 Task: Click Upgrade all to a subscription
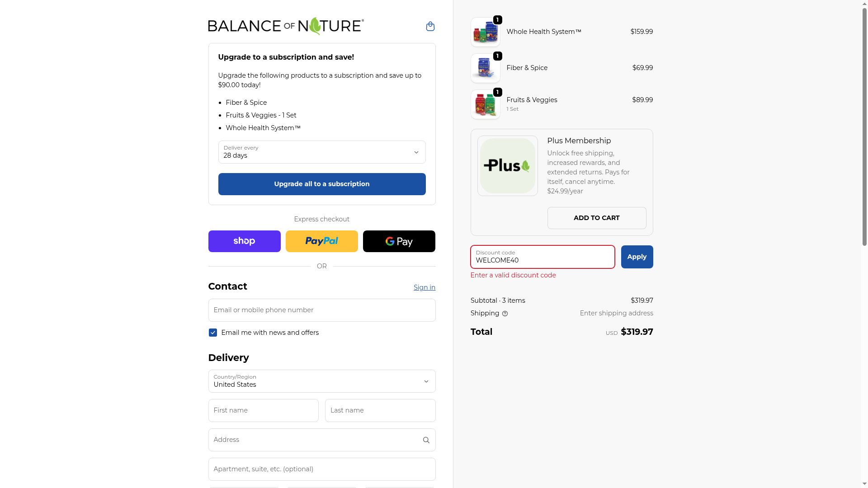click(x=321, y=184)
